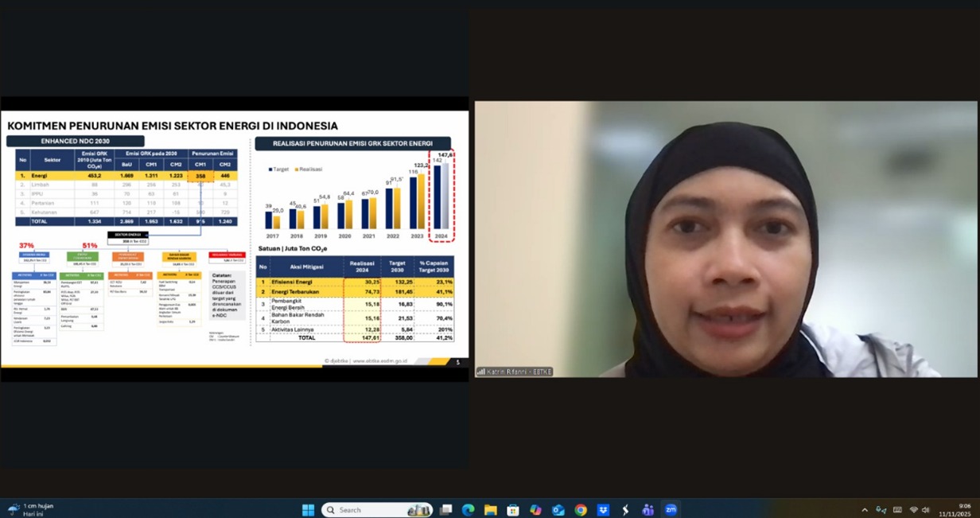Click the speaker volume icon
980x518 pixels.
(x=926, y=510)
